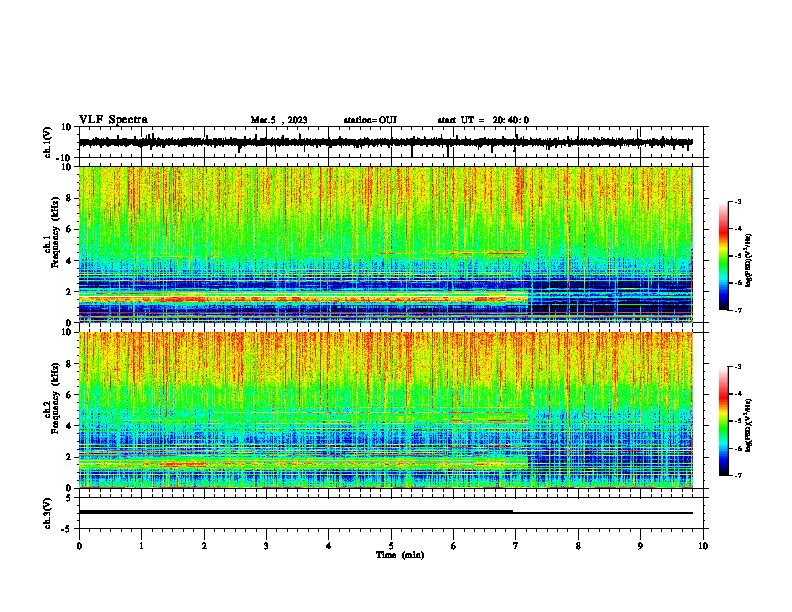
Task: Click the "-7" label below ch.2 color scale
Action: click(x=737, y=475)
